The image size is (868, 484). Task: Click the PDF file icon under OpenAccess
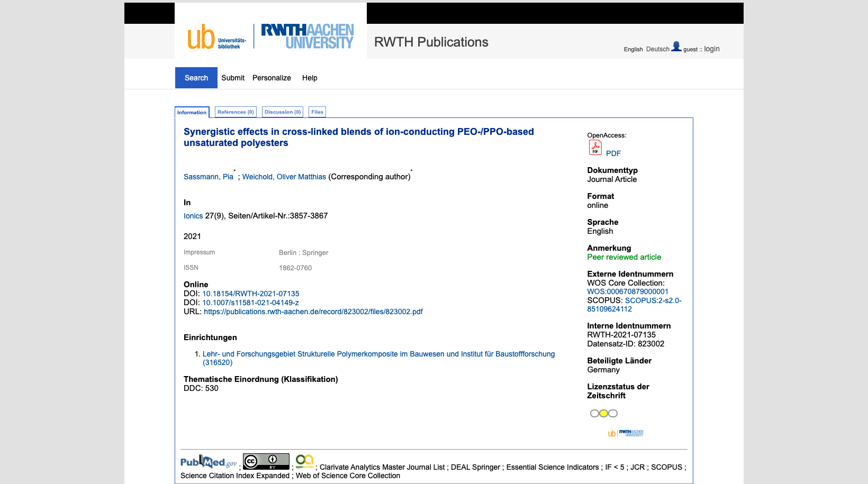(x=595, y=148)
